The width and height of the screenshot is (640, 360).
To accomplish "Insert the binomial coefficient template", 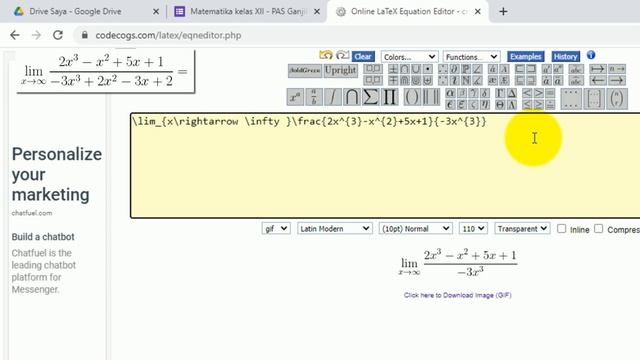I will pos(617,99).
